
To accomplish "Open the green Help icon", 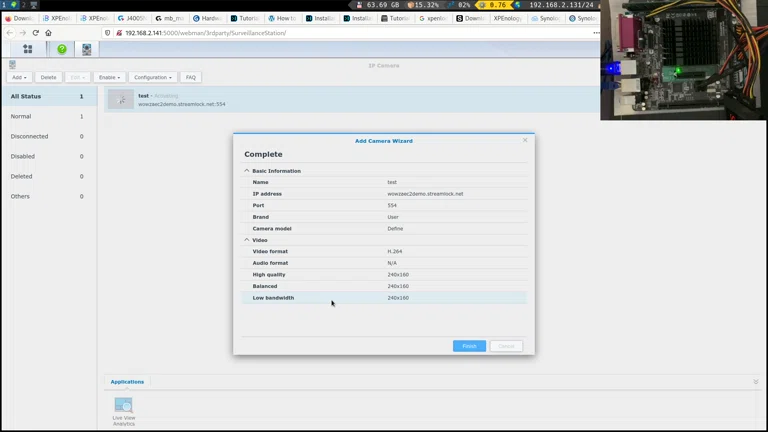I will (x=62, y=49).
